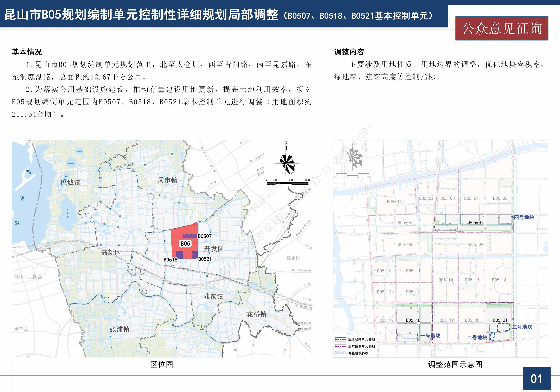Click the purple 基本控制单元界线 legend swatch
Screen dimensions: 560x392
[x=340, y=346]
